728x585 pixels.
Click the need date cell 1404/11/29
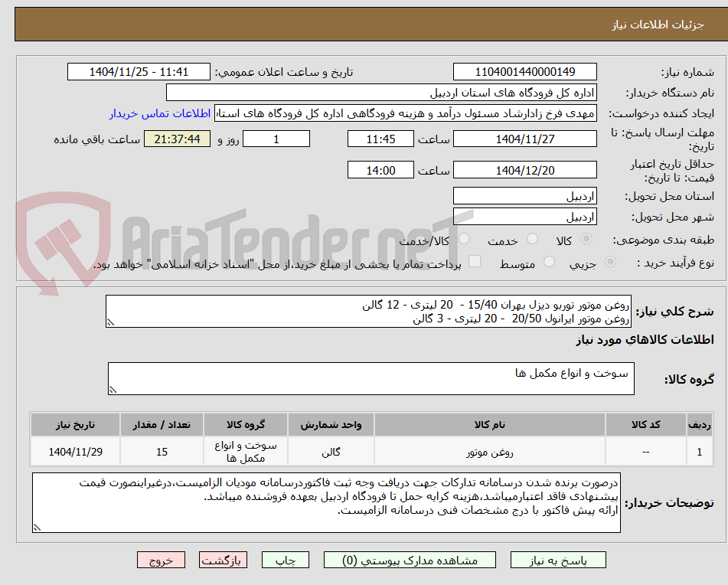click(75, 452)
